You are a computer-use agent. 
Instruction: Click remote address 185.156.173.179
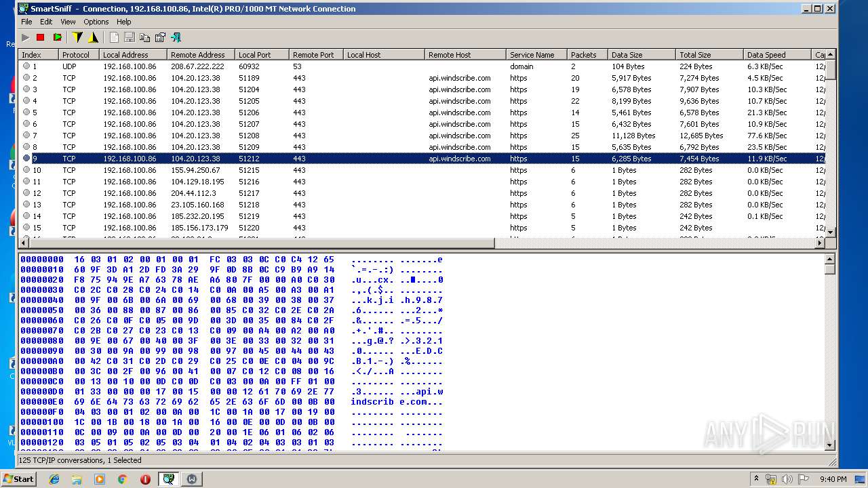[199, 228]
